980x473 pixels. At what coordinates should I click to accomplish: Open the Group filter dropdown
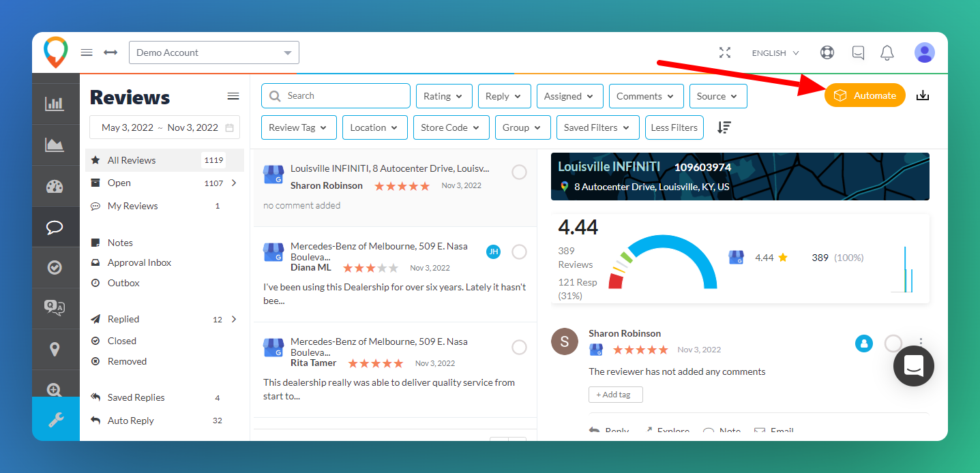(523, 127)
